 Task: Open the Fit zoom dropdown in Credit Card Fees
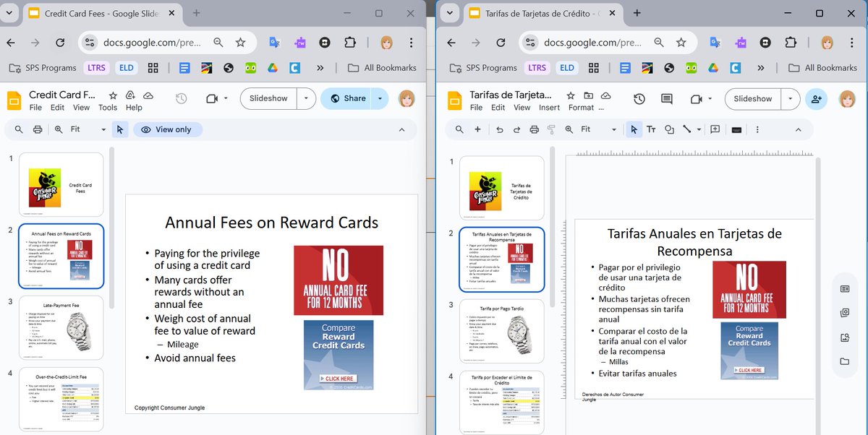point(89,129)
